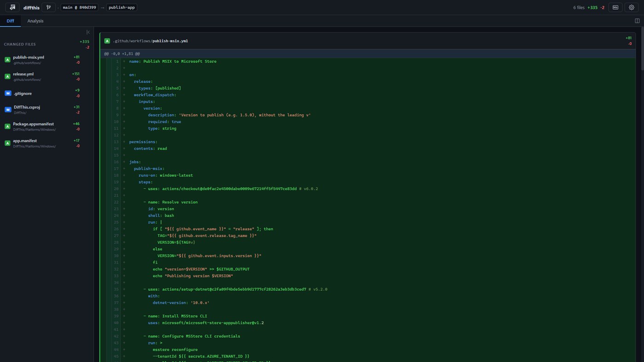
Task: Click the added badge on release.yml row
Action: [7, 76]
